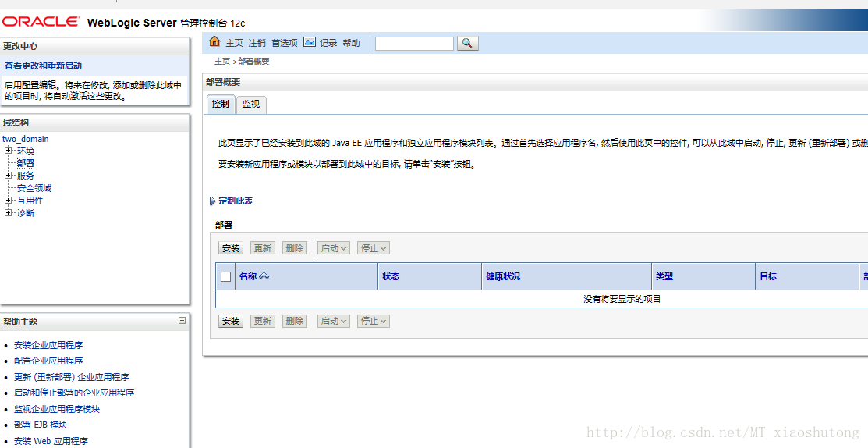The width and height of the screenshot is (868, 448).
Task: Click the bottom 安装 button
Action: pos(231,321)
